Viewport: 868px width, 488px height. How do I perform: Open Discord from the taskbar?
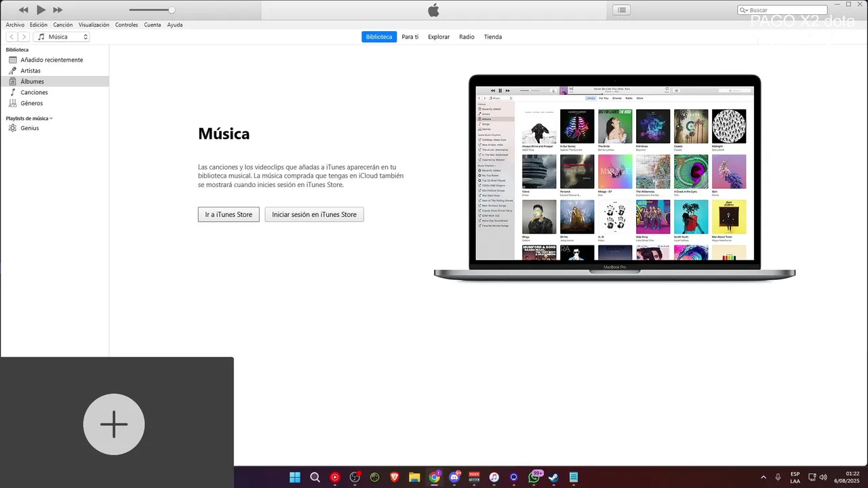coord(454,477)
